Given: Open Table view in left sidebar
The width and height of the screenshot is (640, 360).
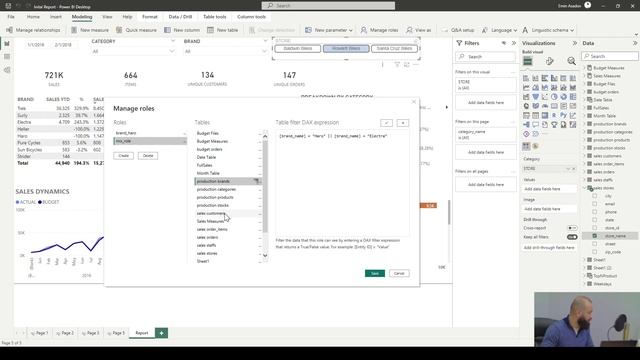Looking at the screenshot, I should (7, 57).
